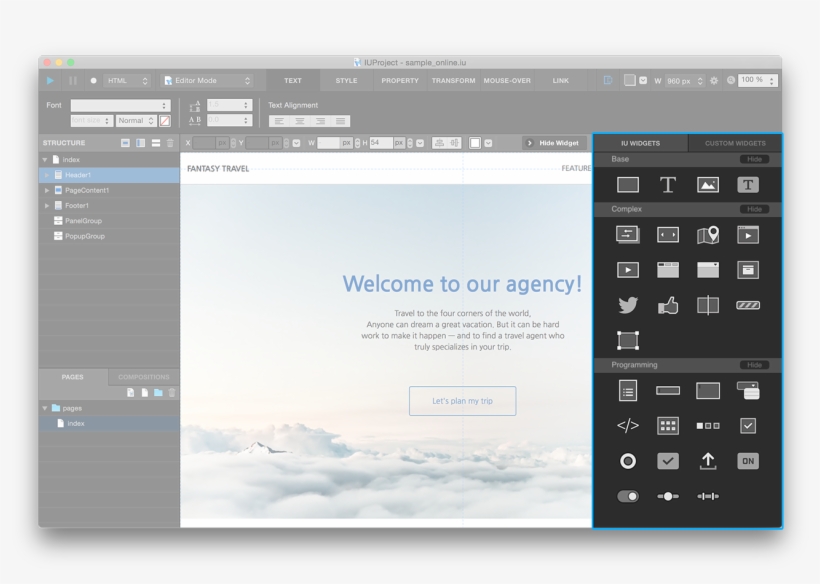The image size is (820, 584).
Task: Switch to the STYLE tab
Action: (x=345, y=81)
